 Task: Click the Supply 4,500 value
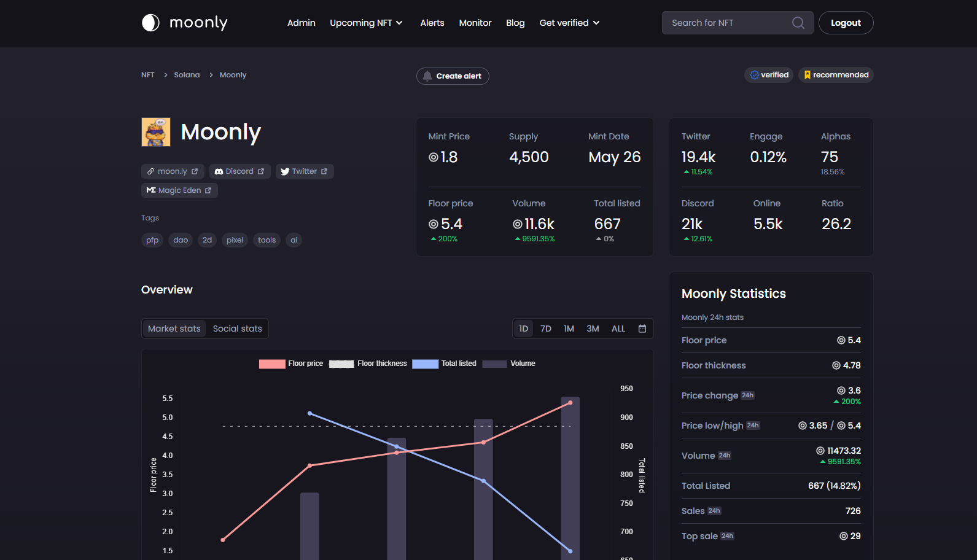[529, 157]
